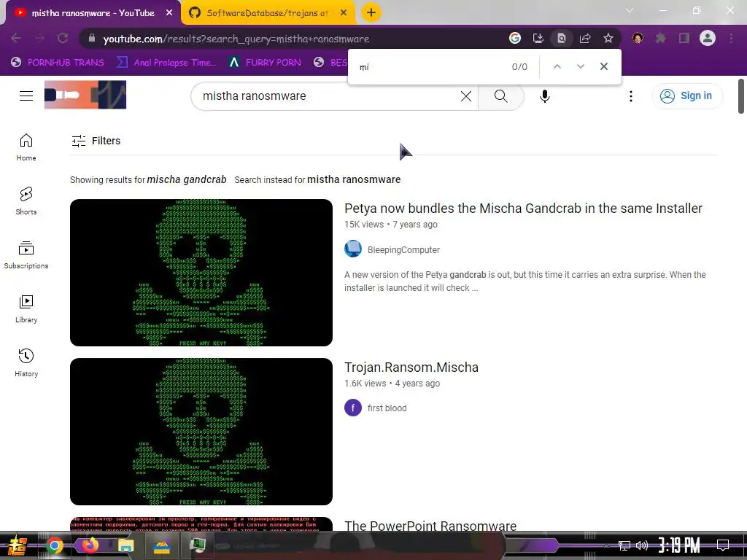The image size is (747, 560).
Task: Open the YouTube guide hamburger menu
Action: click(x=26, y=96)
